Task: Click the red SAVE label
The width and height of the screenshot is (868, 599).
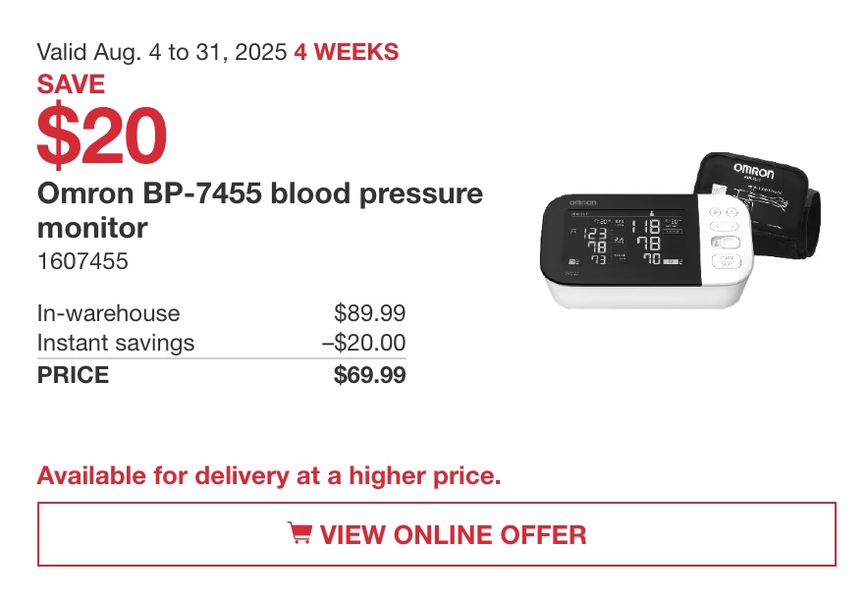Action: coord(71,84)
